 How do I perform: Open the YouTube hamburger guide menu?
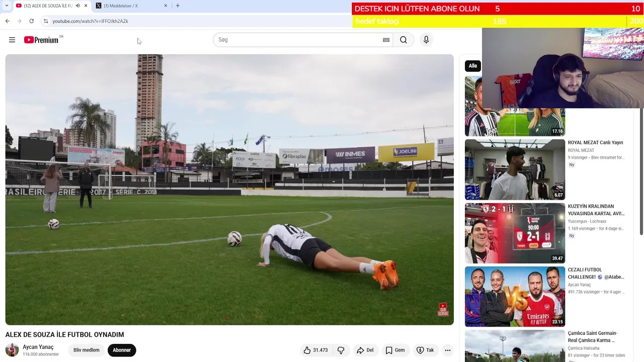(12, 40)
